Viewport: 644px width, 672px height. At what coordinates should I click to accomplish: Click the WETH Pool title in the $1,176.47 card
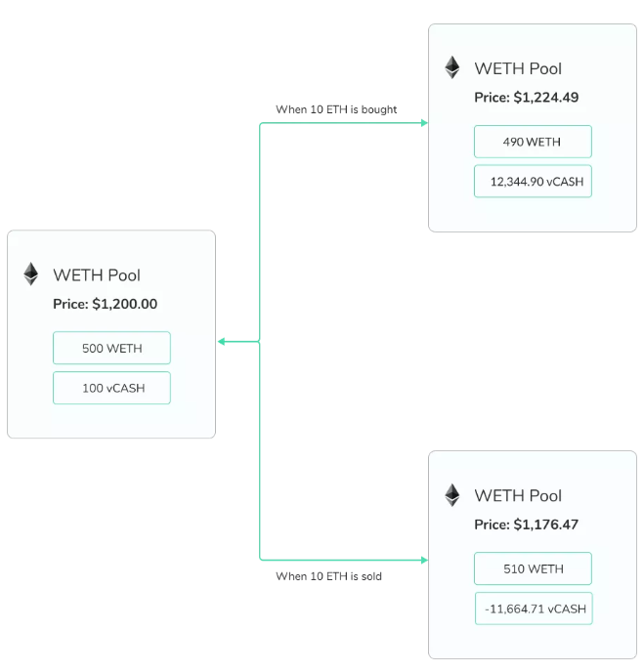click(518, 496)
